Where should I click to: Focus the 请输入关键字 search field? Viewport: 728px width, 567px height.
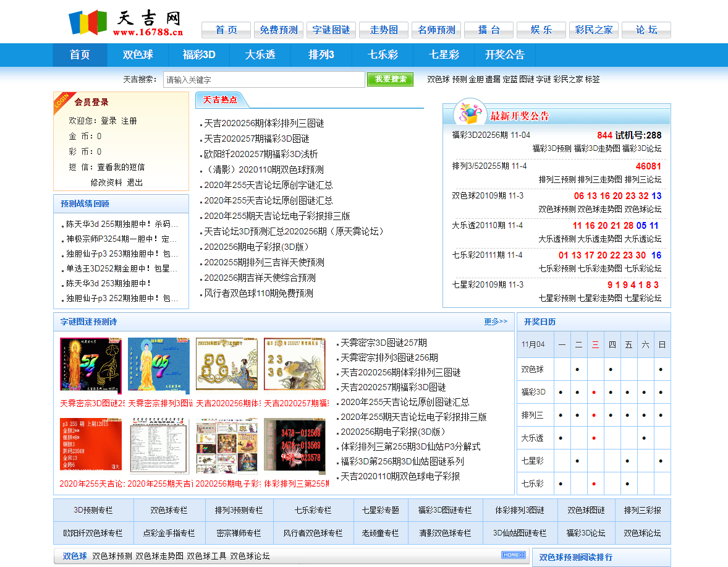click(264, 80)
